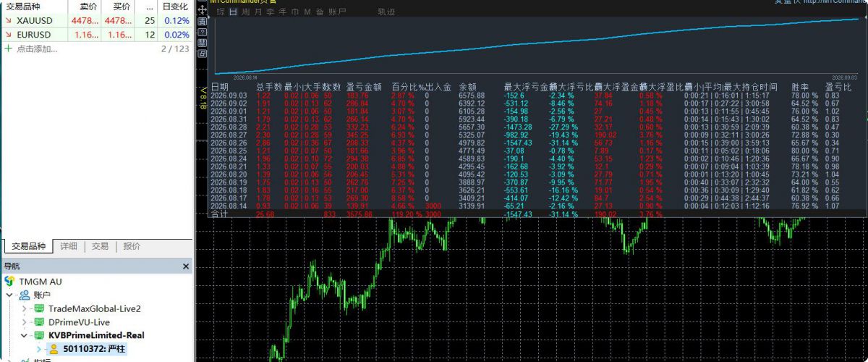
Task: Click the 2 / 123 symbol count
Action: 174,49
